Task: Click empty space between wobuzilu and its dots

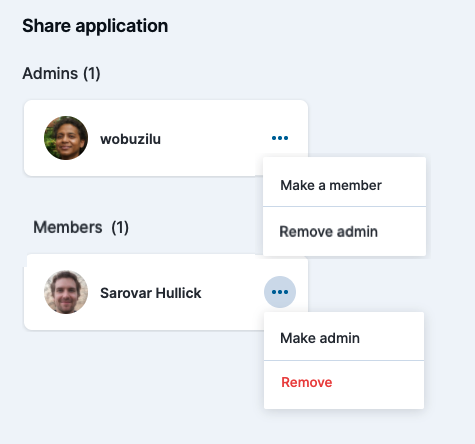Action: 216,138
